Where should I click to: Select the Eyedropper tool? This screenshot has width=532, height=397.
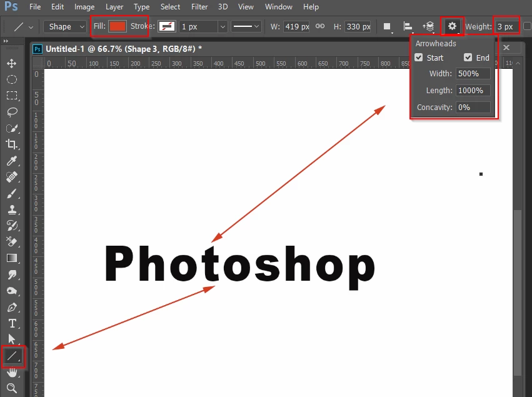[12, 161]
